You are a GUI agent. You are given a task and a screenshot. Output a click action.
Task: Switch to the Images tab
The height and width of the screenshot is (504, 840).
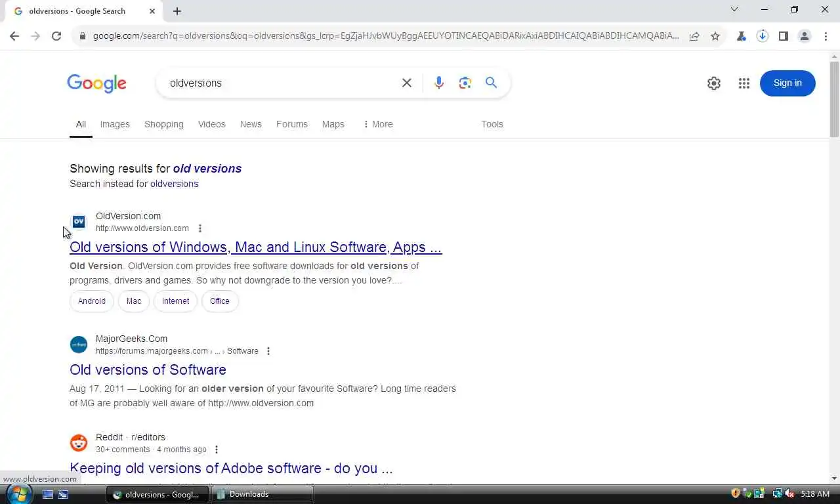pyautogui.click(x=115, y=124)
